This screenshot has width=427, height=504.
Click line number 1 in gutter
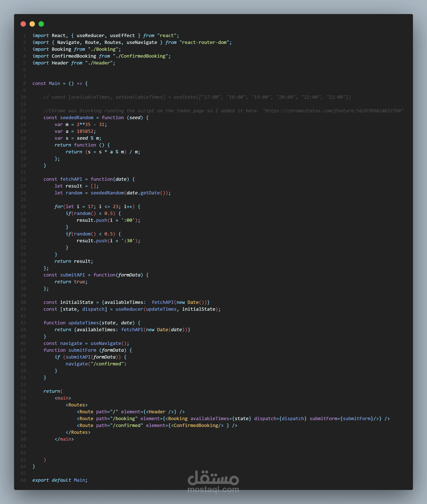24,36
